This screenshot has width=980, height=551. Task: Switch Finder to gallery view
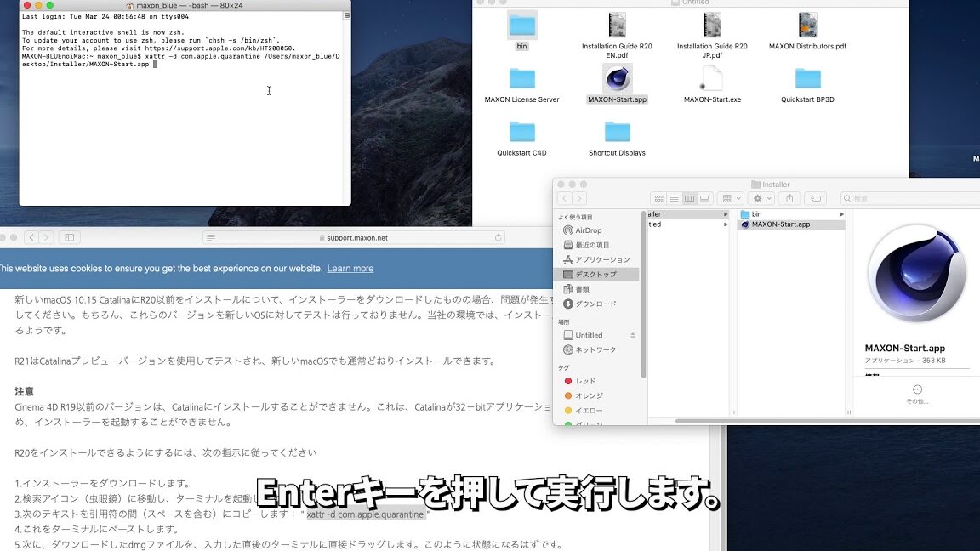(x=704, y=198)
